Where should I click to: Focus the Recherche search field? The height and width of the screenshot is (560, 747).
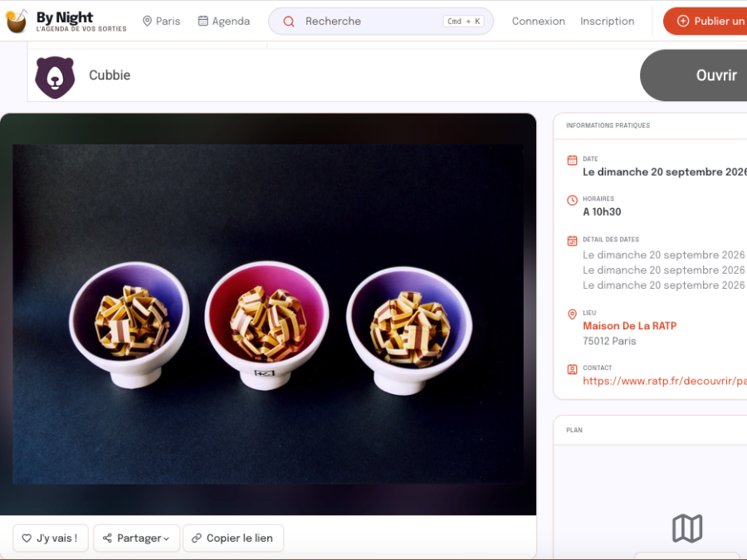point(381,21)
